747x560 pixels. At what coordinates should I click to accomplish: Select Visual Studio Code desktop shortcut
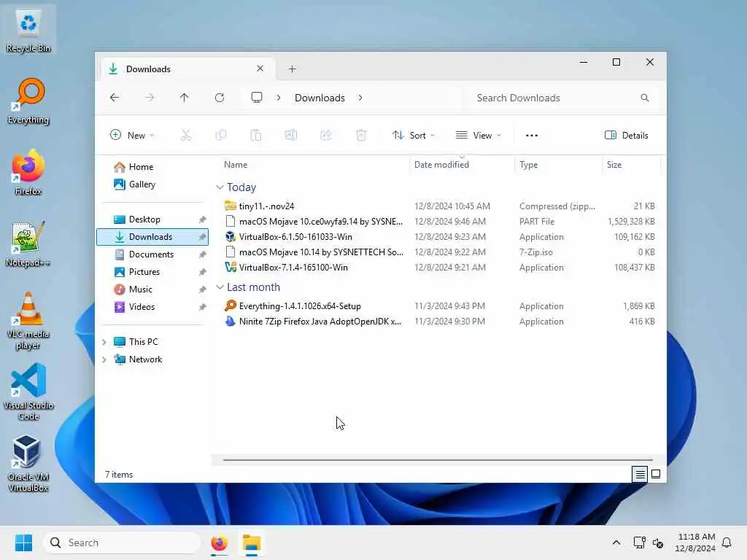click(x=28, y=392)
